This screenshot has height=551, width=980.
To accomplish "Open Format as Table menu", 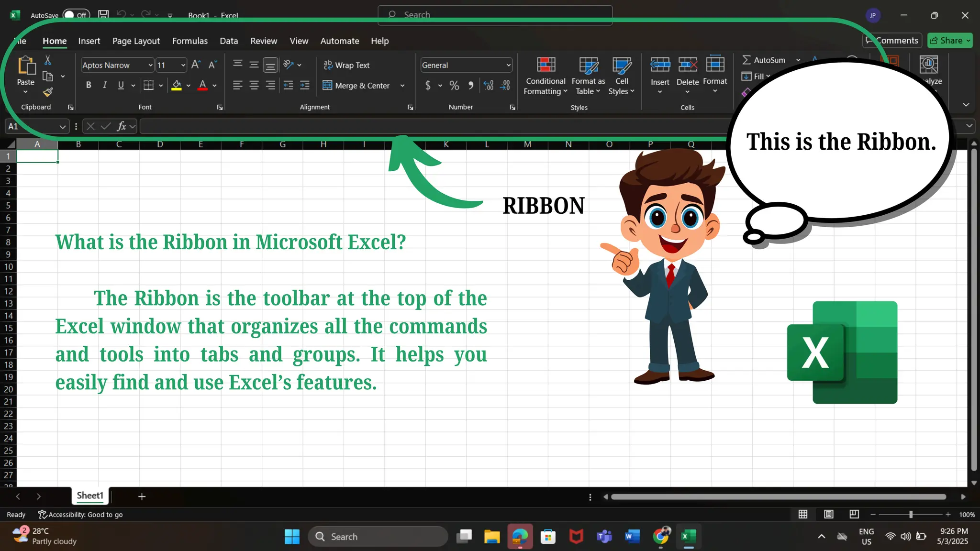I will point(588,76).
